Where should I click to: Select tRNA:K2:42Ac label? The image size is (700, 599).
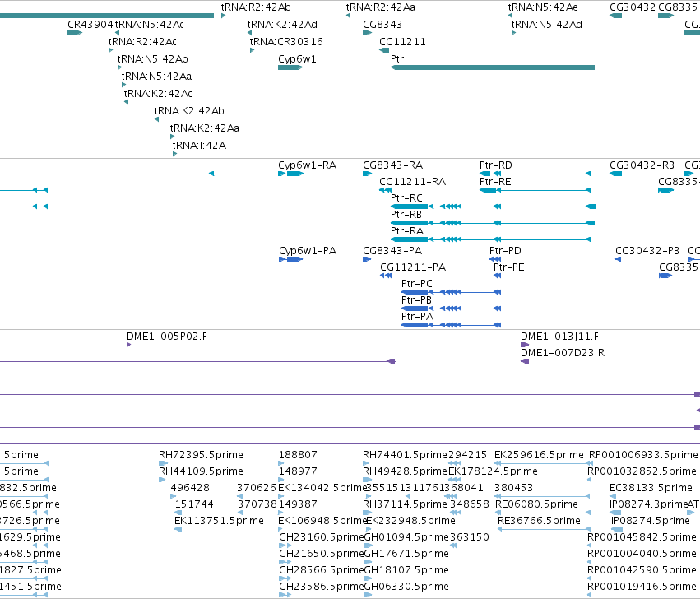click(x=158, y=94)
